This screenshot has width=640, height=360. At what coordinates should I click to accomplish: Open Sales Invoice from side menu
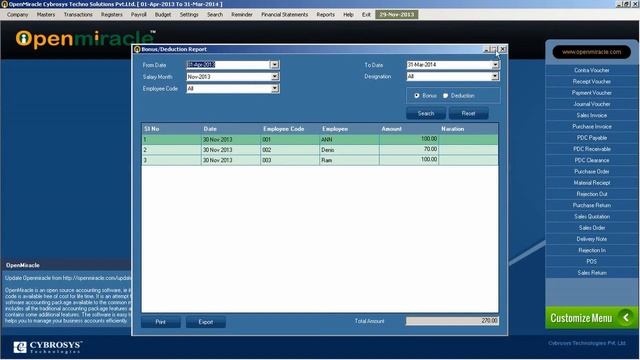click(591, 115)
